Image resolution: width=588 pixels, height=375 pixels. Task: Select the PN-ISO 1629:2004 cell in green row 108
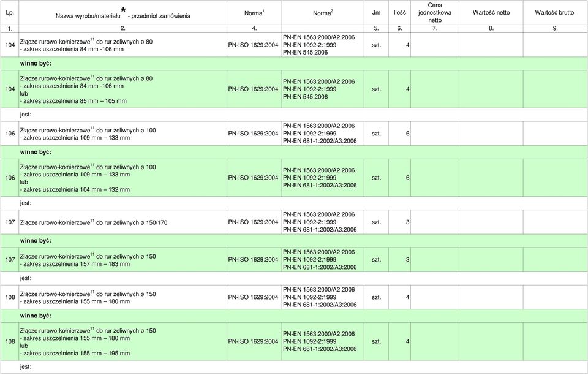[x=254, y=342]
